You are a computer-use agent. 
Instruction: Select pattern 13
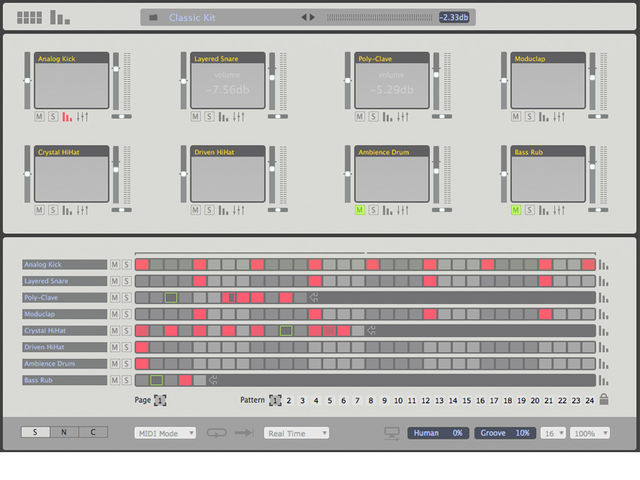[439, 400]
